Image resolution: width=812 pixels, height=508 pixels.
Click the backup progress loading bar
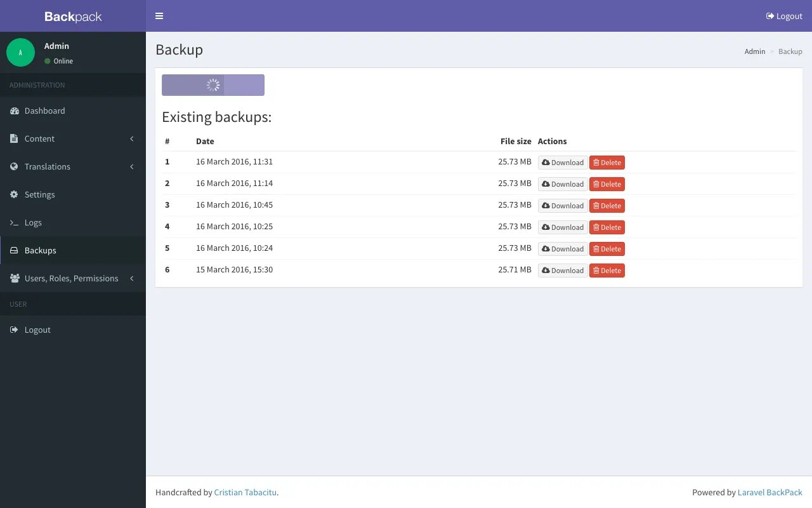213,84
